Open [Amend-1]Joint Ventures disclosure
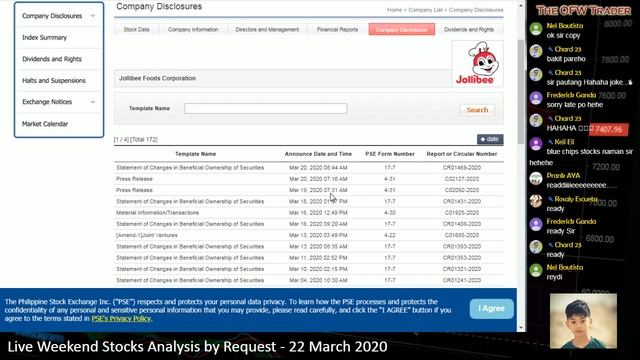Viewport: 640px width, 360px height. coord(147,236)
